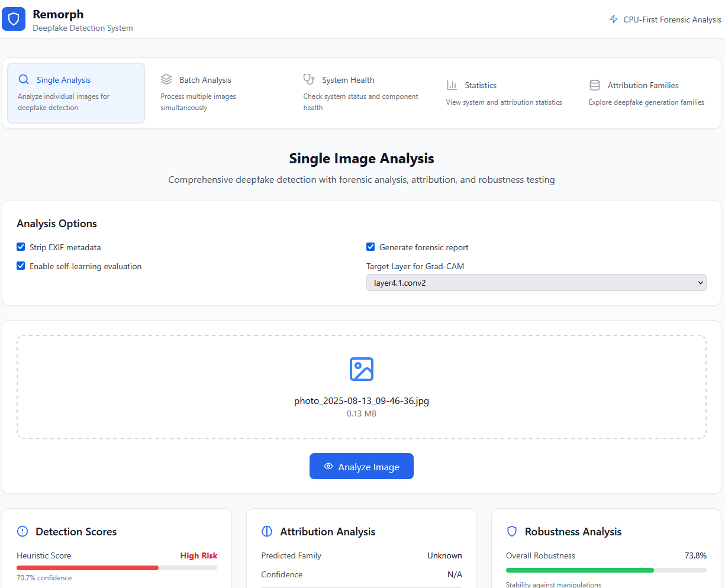
Task: Click the brain Attribution Analysis icon
Action: click(267, 531)
